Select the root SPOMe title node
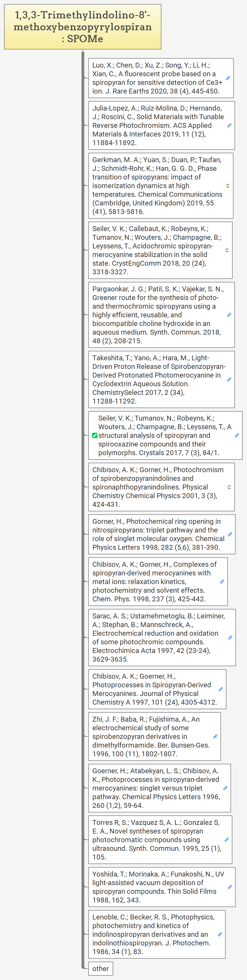Screen dimensions: 247x980 click(83, 27)
